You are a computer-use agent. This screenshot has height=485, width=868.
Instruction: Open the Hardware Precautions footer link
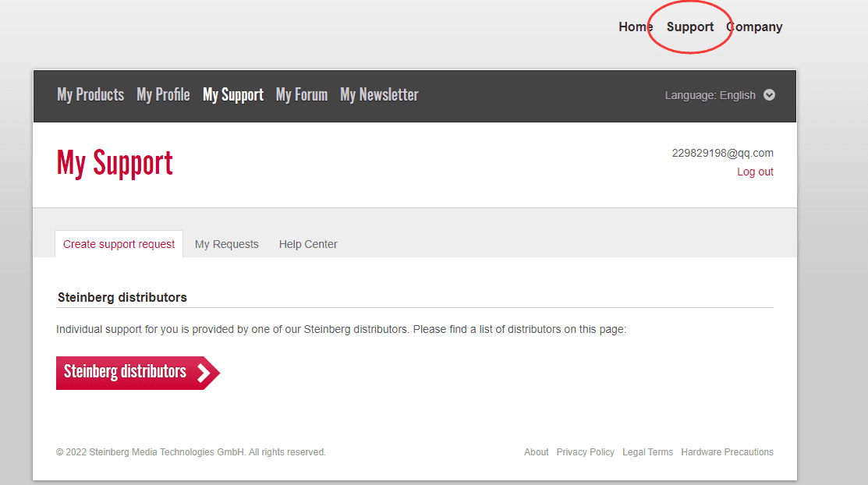727,451
